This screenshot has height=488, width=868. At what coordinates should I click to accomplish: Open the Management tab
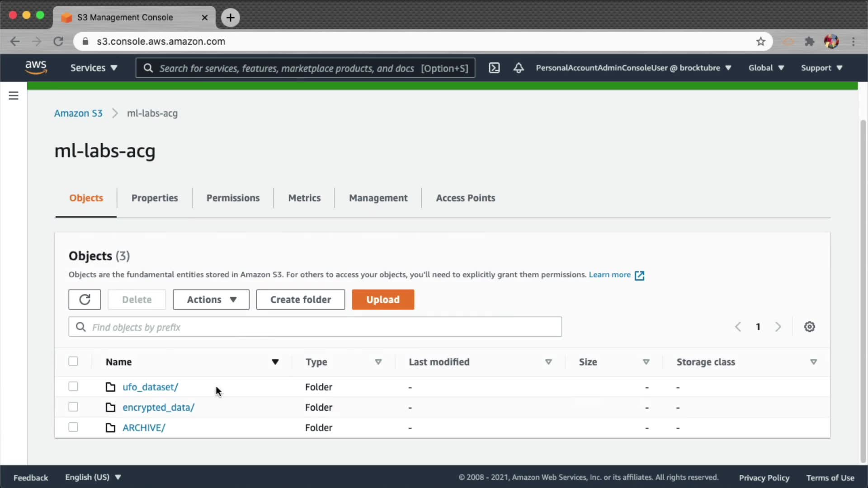(x=378, y=198)
